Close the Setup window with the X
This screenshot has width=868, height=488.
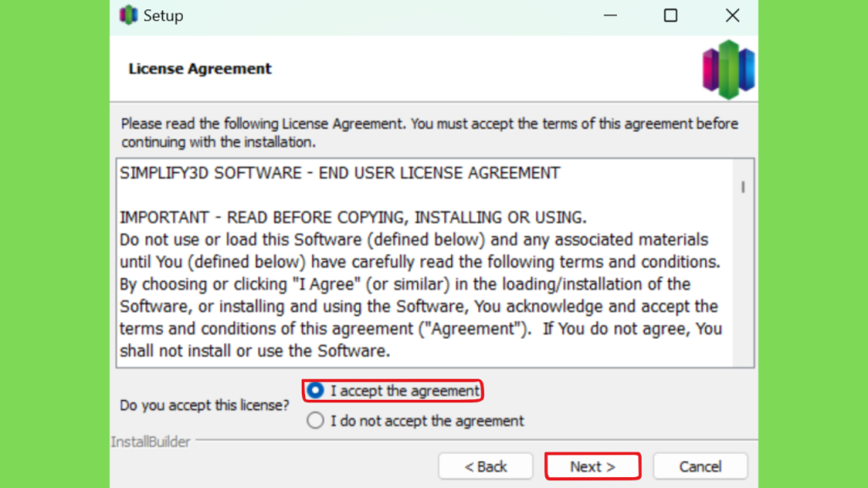[732, 15]
